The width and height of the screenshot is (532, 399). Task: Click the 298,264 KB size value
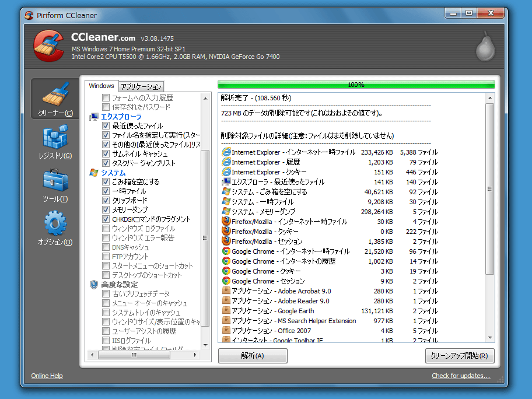[x=377, y=212]
